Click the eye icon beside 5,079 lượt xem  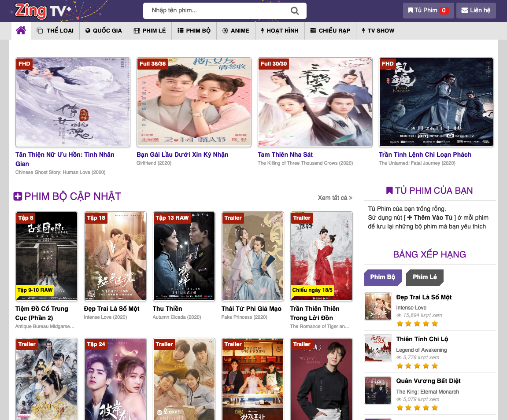point(399,399)
